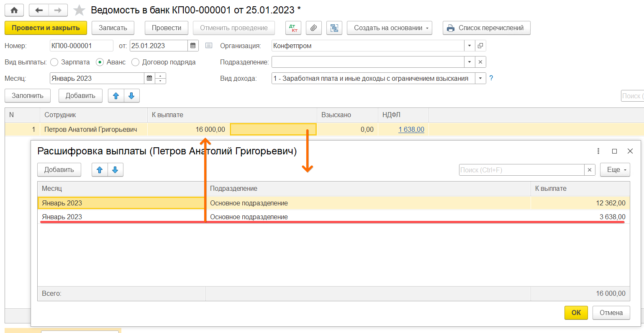Expand the Создать на основании menu

[389, 28]
